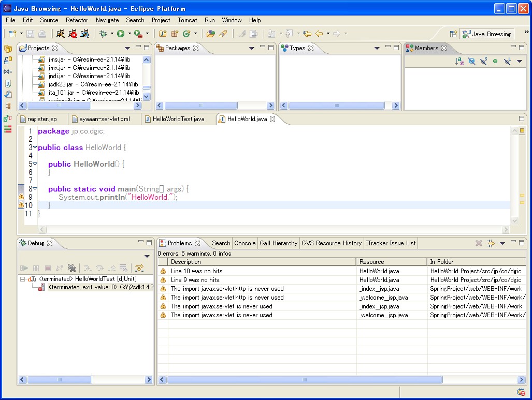Toggle Hide Fields in Members view
The image size is (532, 400).
[471, 62]
